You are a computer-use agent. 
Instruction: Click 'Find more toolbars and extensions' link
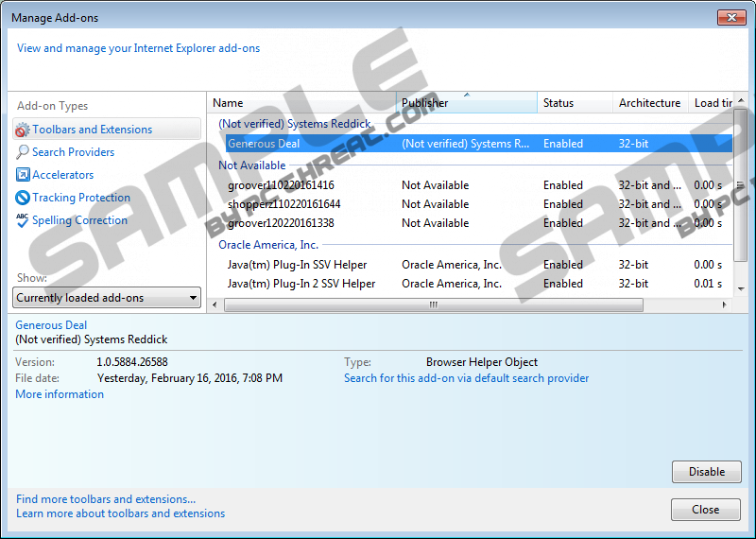pyautogui.click(x=106, y=499)
